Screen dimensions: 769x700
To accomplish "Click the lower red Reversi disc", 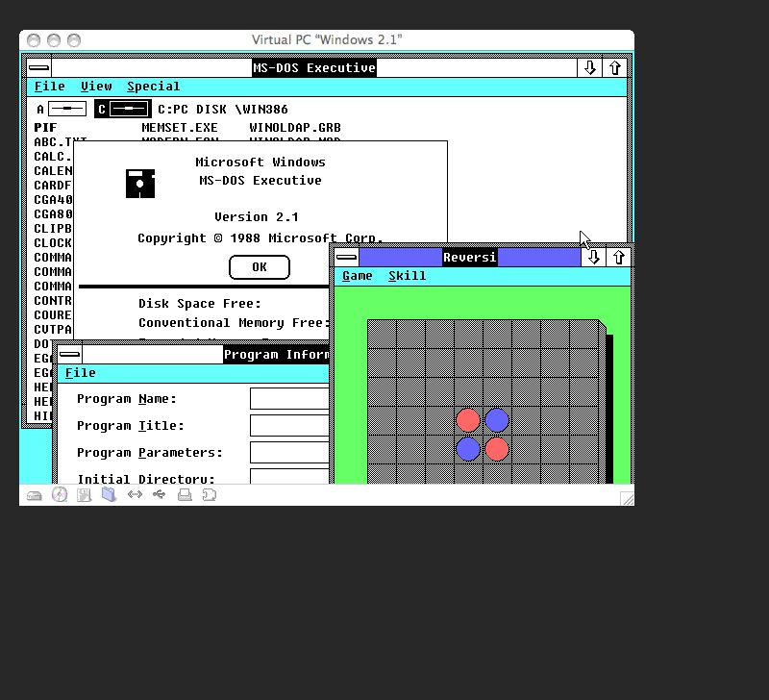I will point(497,449).
